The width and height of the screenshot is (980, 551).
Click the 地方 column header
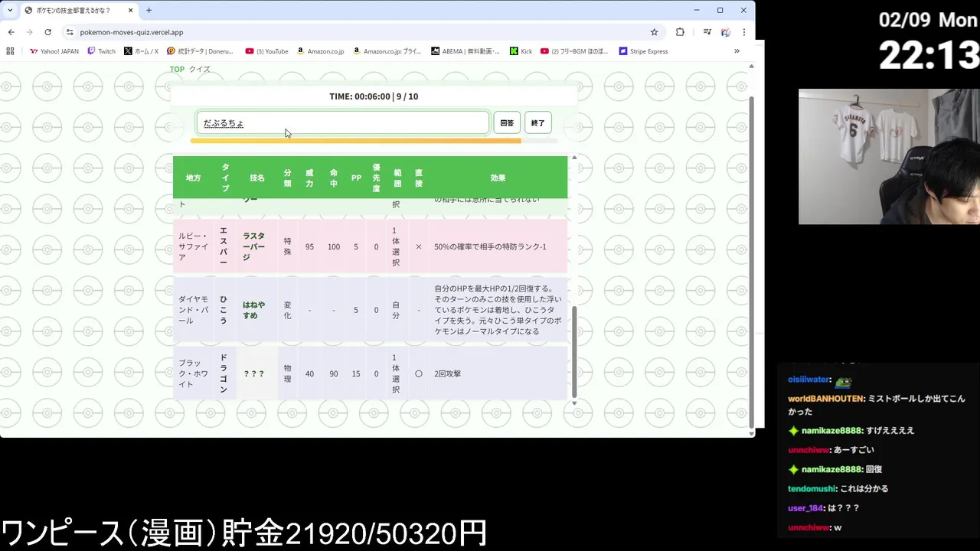pos(193,178)
